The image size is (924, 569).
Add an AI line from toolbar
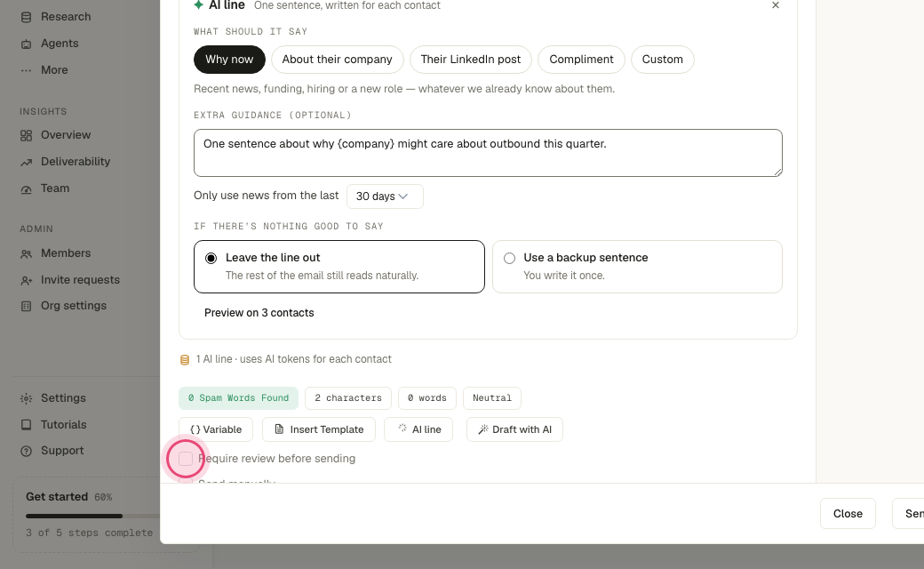[x=418, y=429]
